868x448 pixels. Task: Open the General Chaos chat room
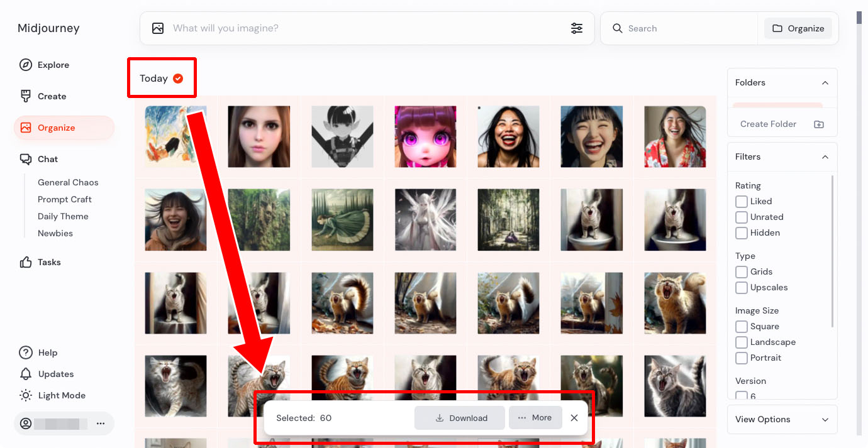tap(68, 182)
